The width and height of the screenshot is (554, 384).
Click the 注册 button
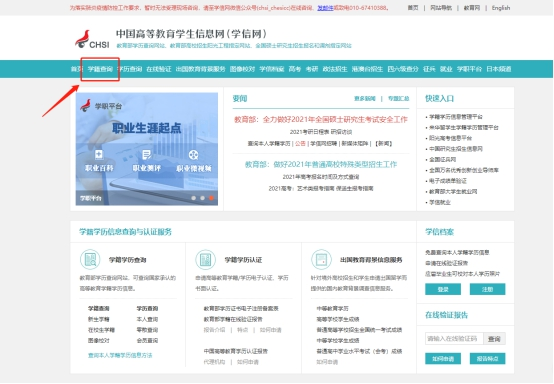tap(487, 289)
